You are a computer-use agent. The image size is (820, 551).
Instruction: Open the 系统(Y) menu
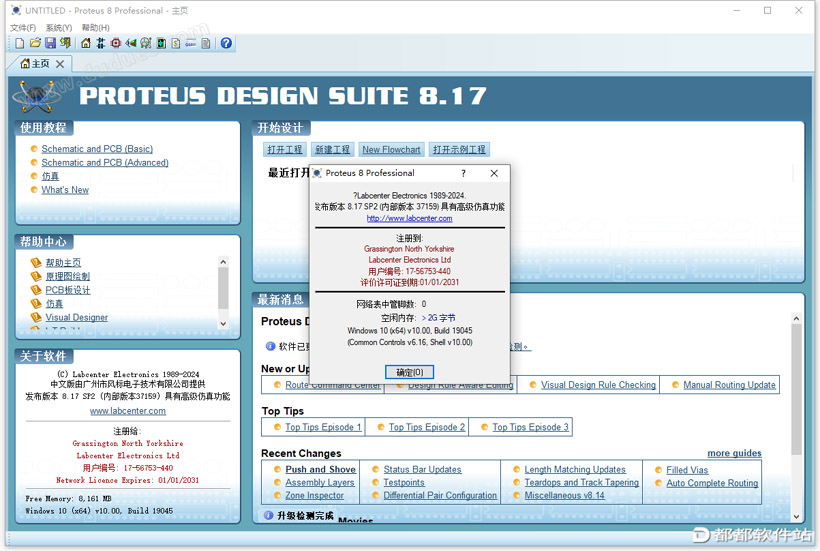tap(59, 27)
